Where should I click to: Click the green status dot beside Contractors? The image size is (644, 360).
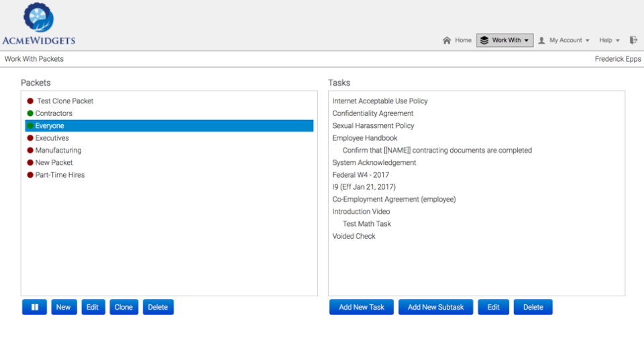click(x=30, y=113)
